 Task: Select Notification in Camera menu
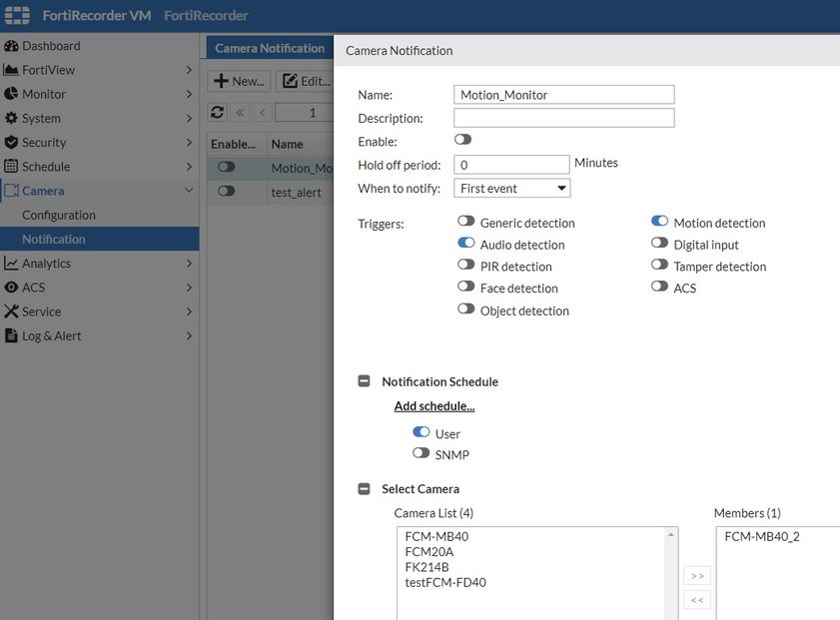point(100,239)
